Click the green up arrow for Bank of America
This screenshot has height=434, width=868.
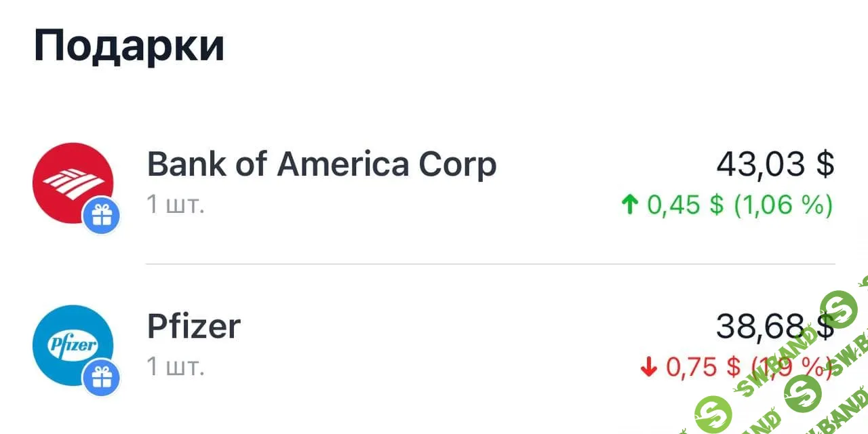tap(630, 205)
